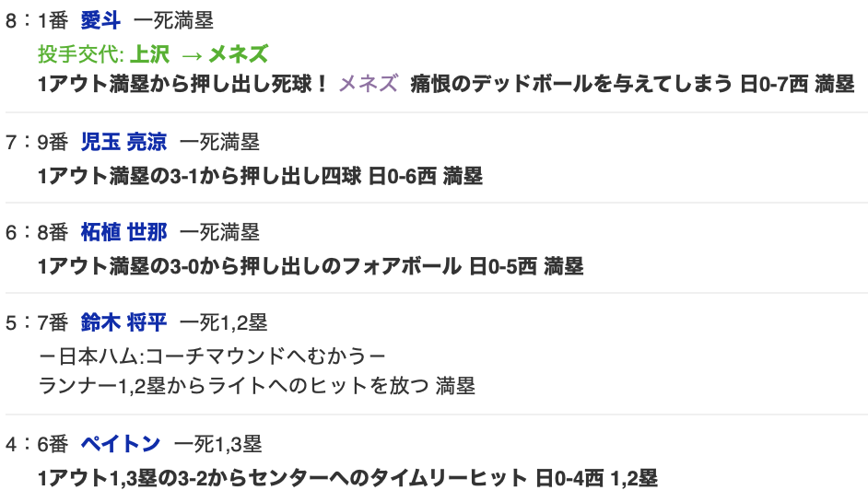Click the 一死1,3塁 situation text
868x502 pixels.
coord(218,444)
